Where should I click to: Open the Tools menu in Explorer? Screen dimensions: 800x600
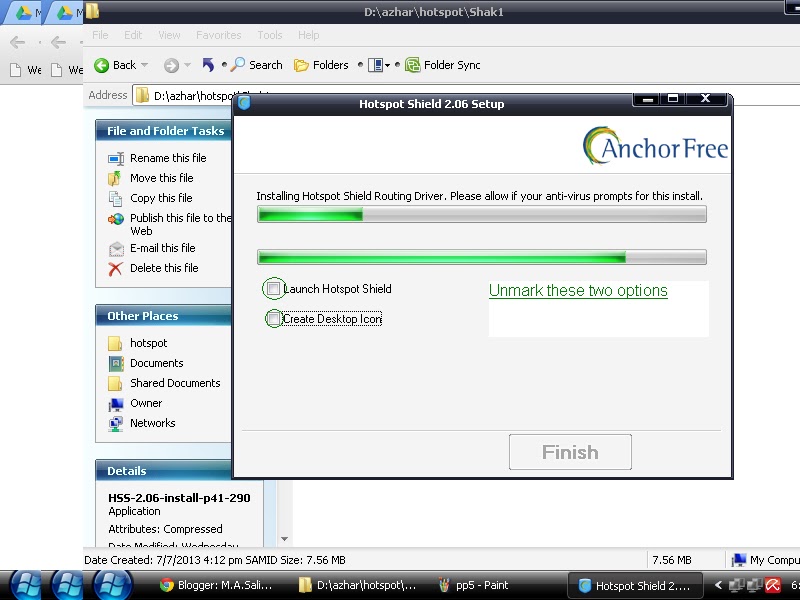click(x=269, y=35)
